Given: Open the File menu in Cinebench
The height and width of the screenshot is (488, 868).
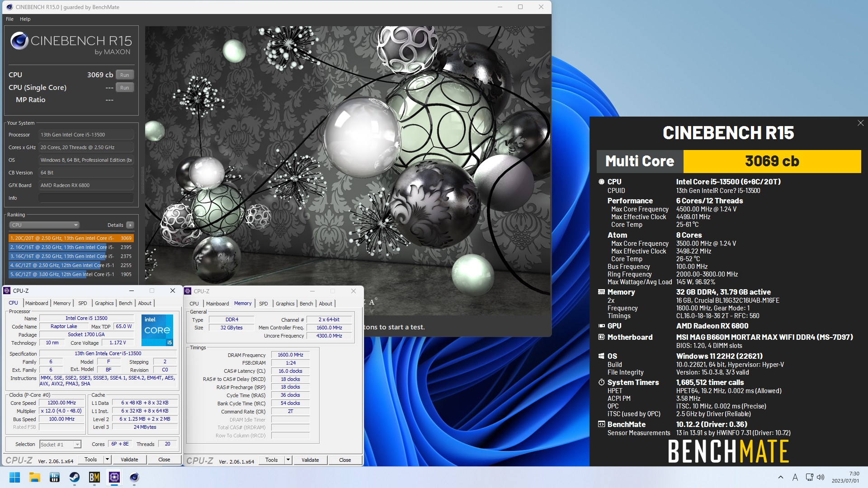Looking at the screenshot, I should [9, 19].
